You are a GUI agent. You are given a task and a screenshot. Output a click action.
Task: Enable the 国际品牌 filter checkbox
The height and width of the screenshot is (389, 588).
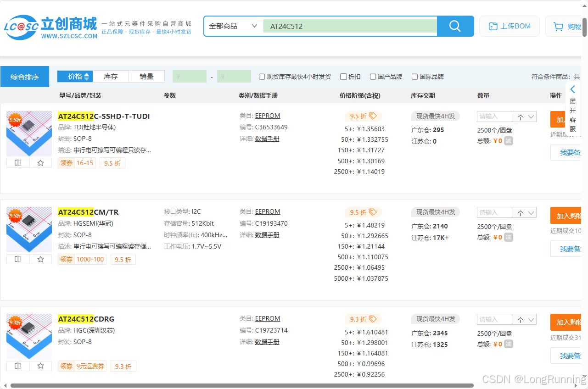pyautogui.click(x=414, y=77)
